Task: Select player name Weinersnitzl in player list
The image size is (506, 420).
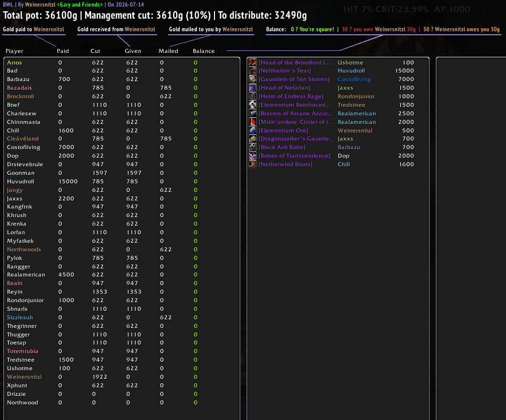Action: [x=24, y=377]
